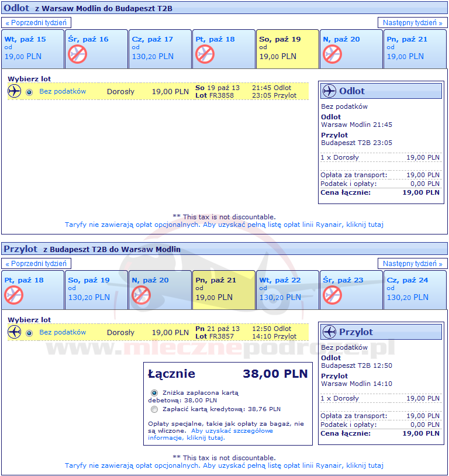The image size is (449, 476).
Task: Click the no-flight icon on departure Śr, paź 16
Action: click(x=77, y=54)
